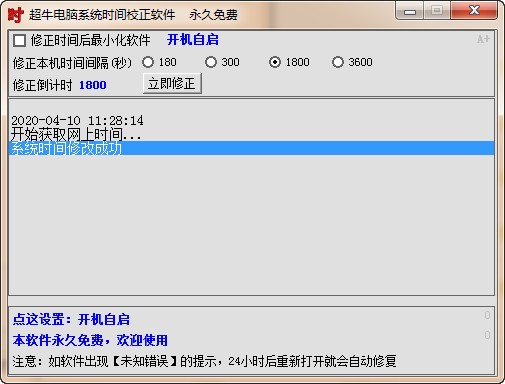The image size is (505, 384).
Task: Click the 修正倒计时 label
Action: click(x=42, y=85)
